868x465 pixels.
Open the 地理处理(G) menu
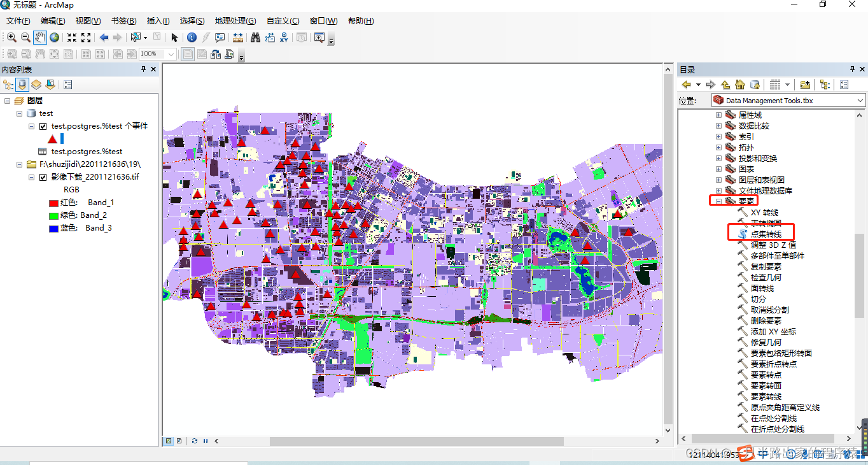pyautogui.click(x=235, y=21)
